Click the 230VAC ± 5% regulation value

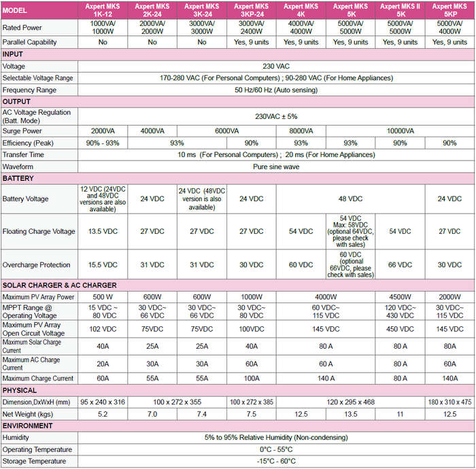point(276,116)
